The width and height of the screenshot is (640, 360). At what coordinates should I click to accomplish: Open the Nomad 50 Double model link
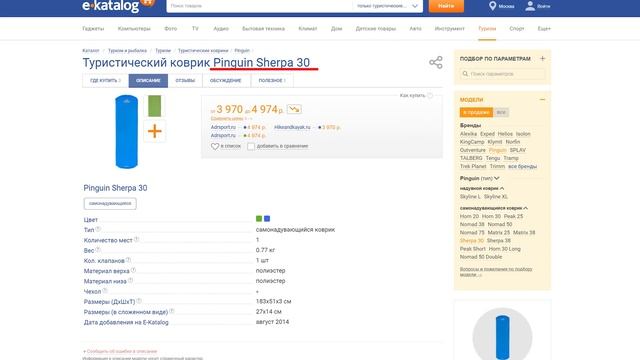pyautogui.click(x=481, y=257)
